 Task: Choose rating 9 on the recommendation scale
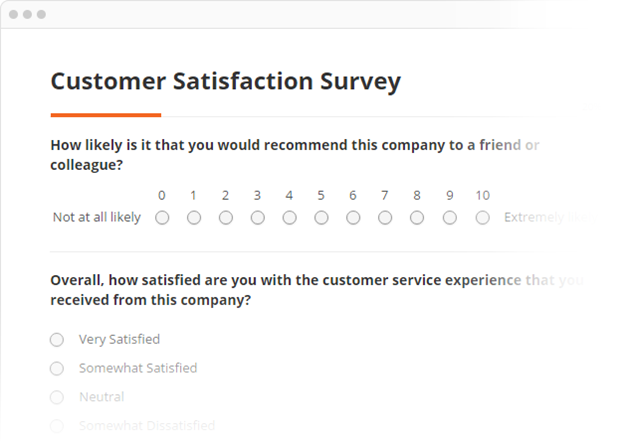450,217
